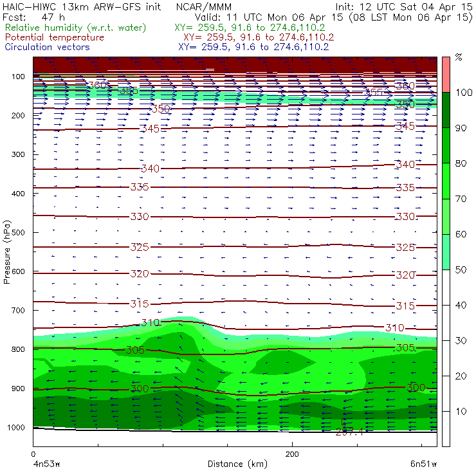Click the 300 hPa pressure axis tick label
476x476 pixels.
tap(18, 154)
